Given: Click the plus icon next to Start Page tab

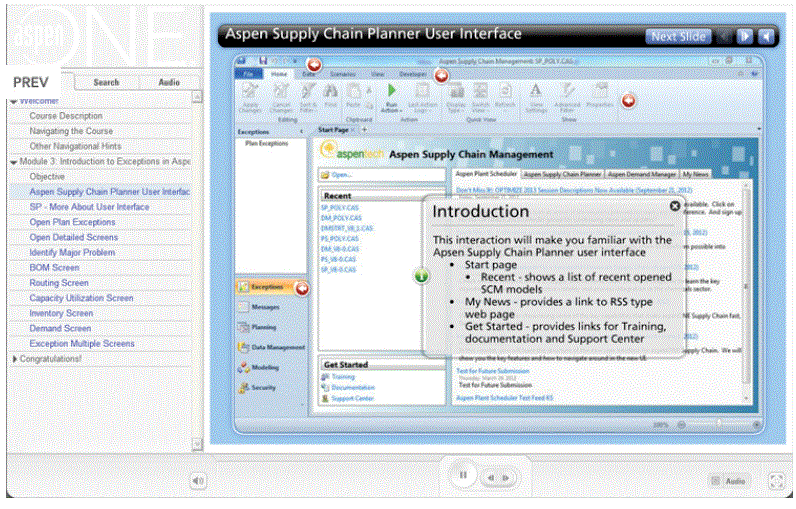Looking at the screenshot, I should 364,130.
